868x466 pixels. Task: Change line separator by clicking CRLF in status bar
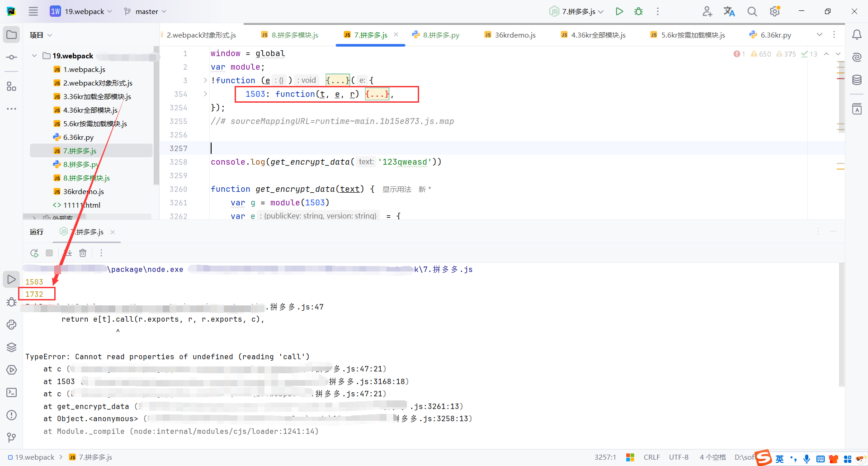click(651, 457)
